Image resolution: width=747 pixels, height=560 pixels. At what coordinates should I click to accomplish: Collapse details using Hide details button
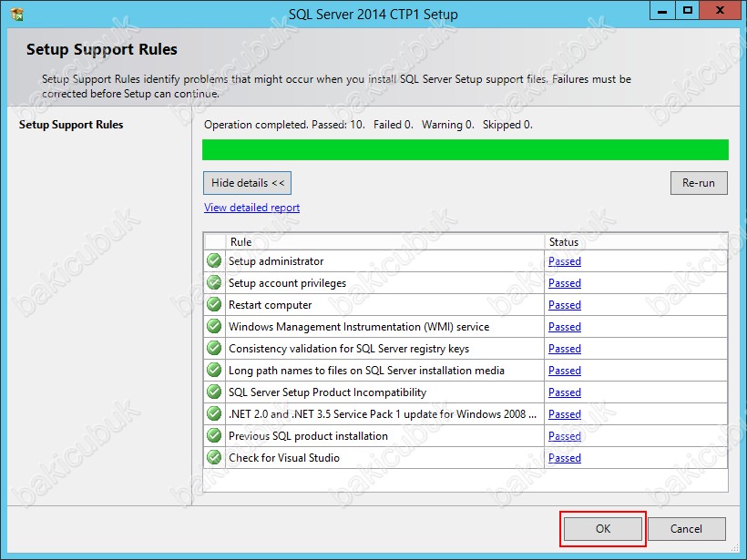click(x=246, y=182)
